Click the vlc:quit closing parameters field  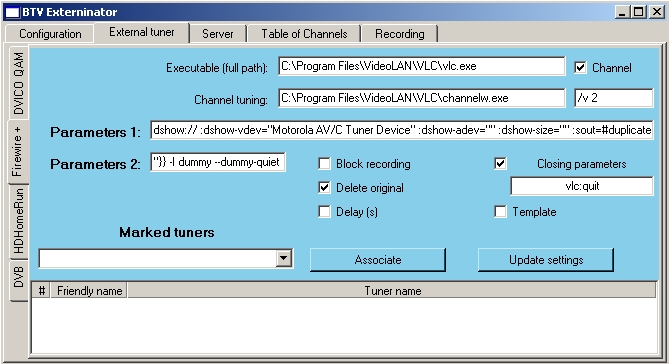(x=582, y=186)
